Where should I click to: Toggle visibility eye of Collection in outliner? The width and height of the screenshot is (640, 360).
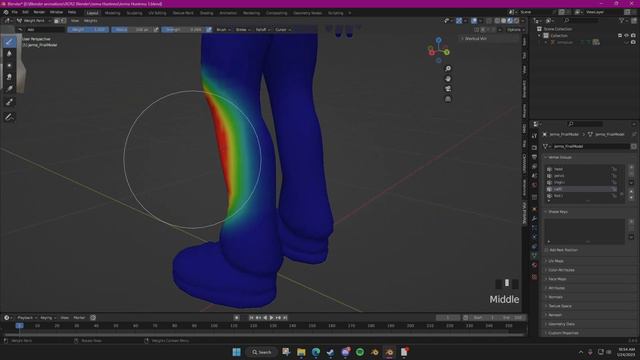click(x=627, y=36)
